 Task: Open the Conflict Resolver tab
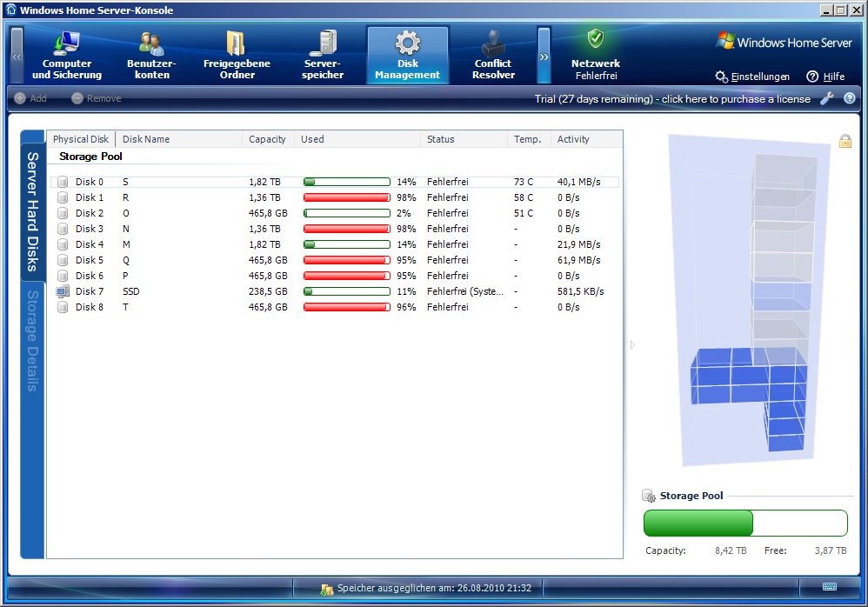pos(493,56)
